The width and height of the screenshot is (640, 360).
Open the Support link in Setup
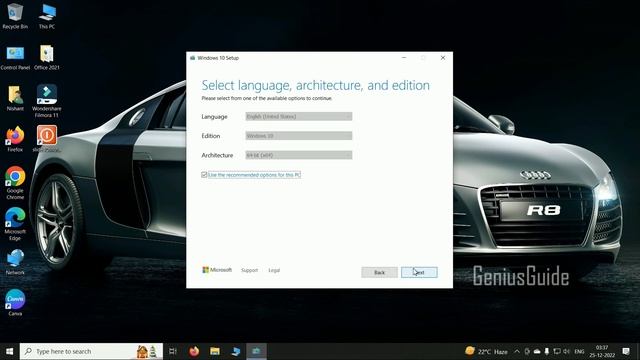pos(249,270)
